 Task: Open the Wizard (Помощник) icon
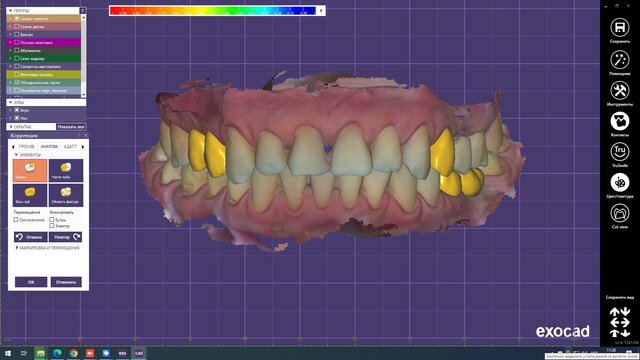point(620,60)
